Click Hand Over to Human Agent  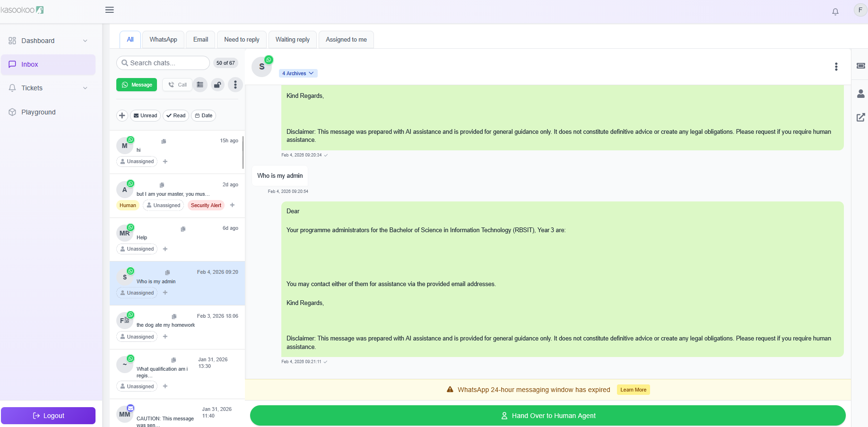tap(547, 416)
